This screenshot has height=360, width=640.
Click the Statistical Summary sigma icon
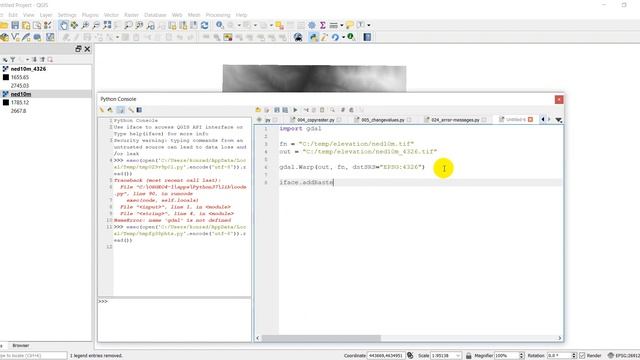point(322,25)
